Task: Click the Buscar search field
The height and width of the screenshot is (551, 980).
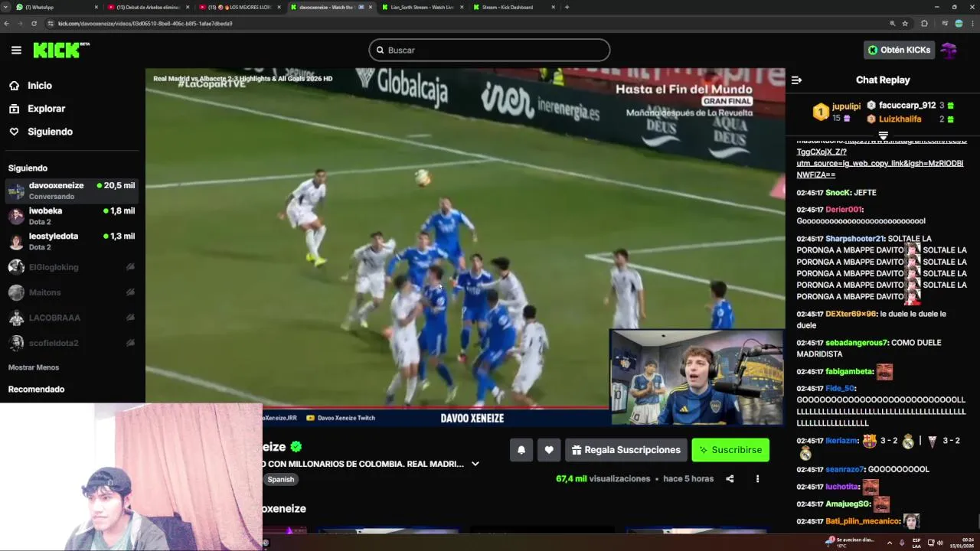Action: (489, 50)
